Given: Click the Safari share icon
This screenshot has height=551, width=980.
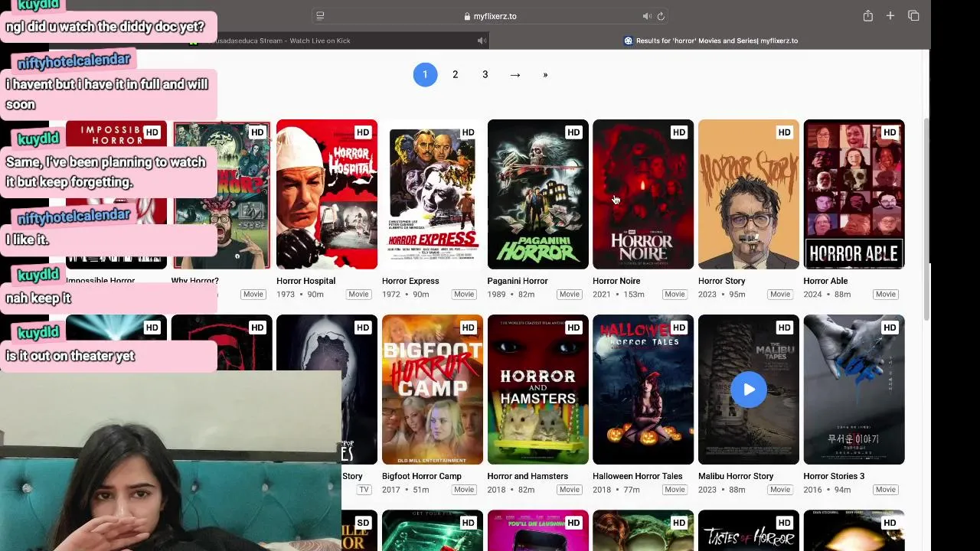Looking at the screenshot, I should 867,16.
